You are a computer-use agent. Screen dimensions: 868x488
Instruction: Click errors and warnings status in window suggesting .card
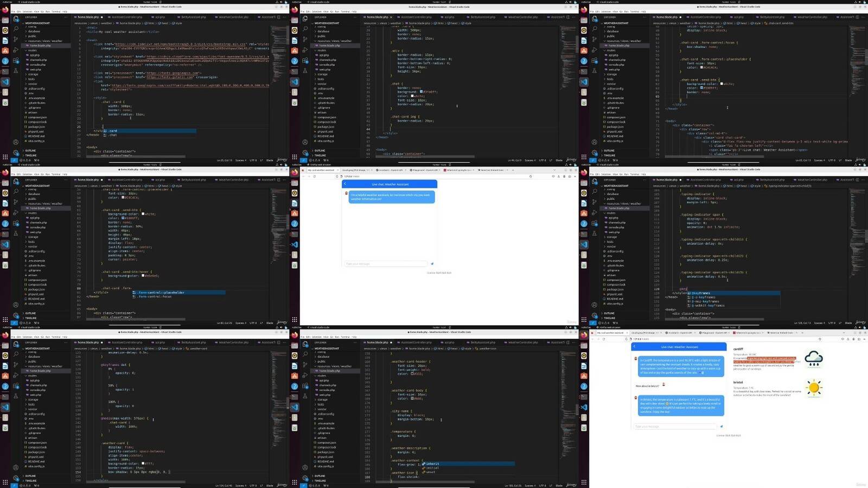[25, 160]
